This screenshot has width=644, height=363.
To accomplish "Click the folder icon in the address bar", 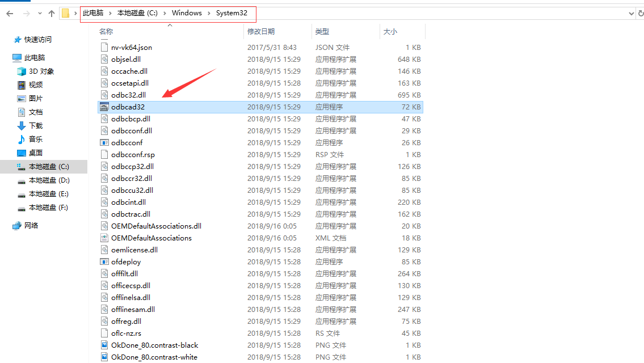I will click(x=66, y=12).
